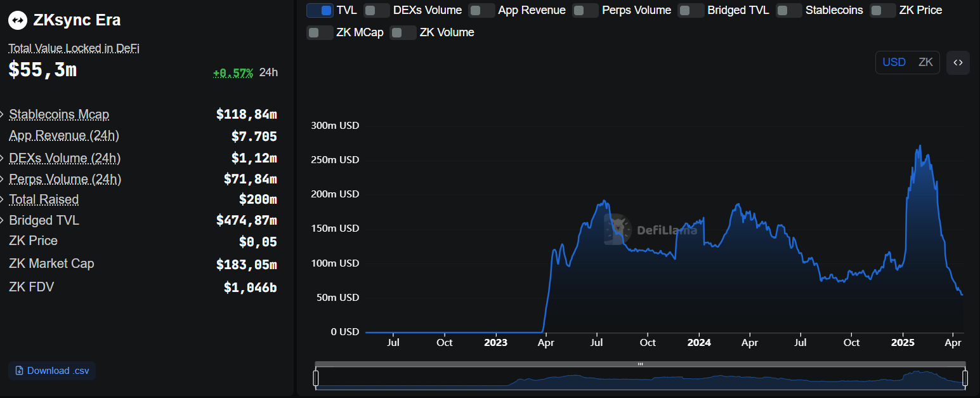The width and height of the screenshot is (980, 398).
Task: Click the $71,84m perps volume value
Action: coord(251,179)
